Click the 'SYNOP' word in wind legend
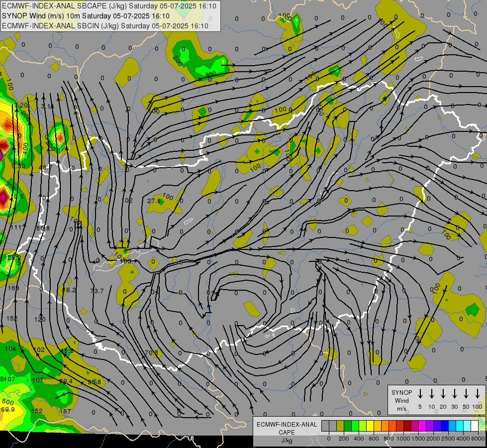This screenshot has width=487, height=448. [x=401, y=393]
